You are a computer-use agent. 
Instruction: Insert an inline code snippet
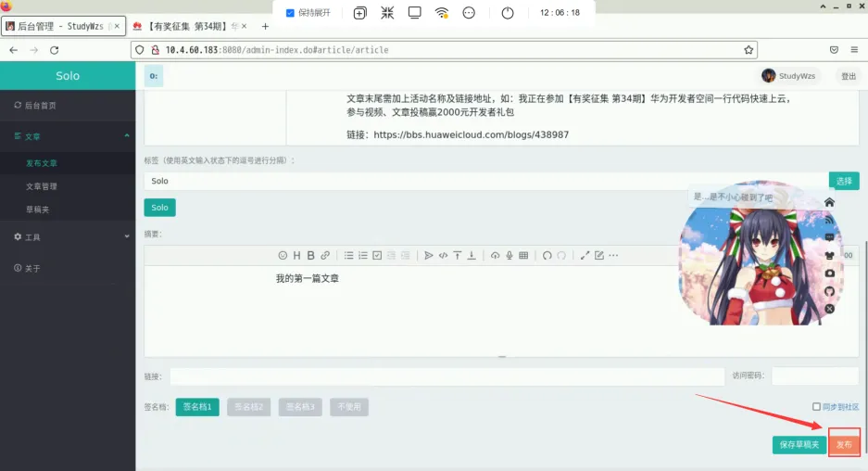(443, 256)
